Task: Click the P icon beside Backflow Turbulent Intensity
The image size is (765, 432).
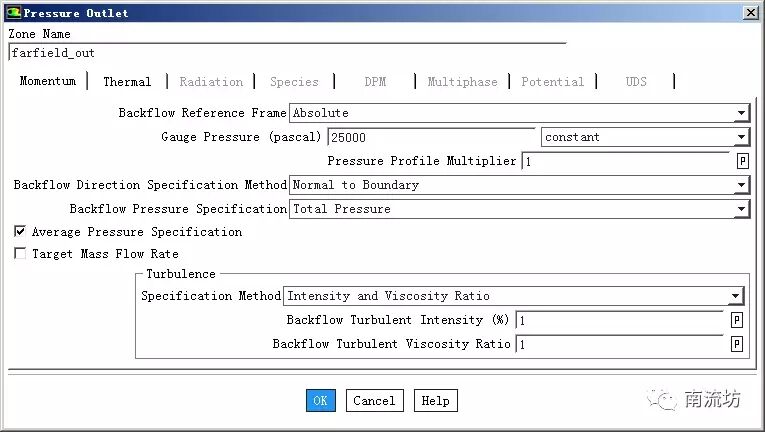Action: point(737,320)
